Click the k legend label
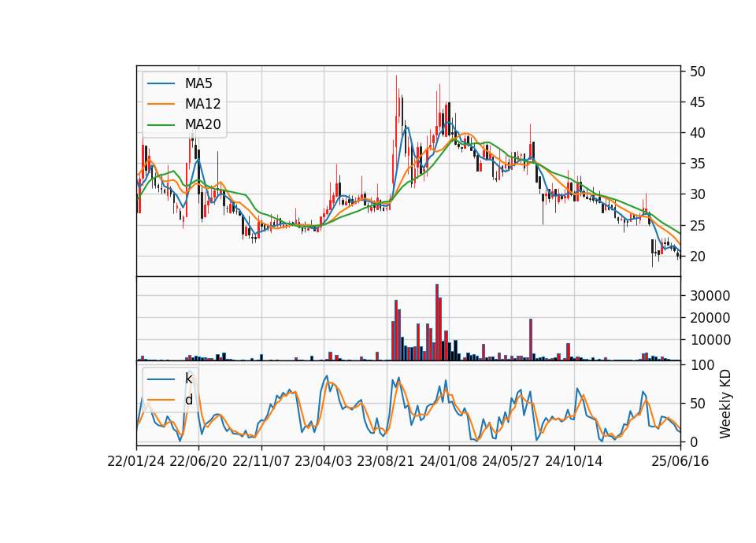The width and height of the screenshot is (756, 543). coord(189,379)
